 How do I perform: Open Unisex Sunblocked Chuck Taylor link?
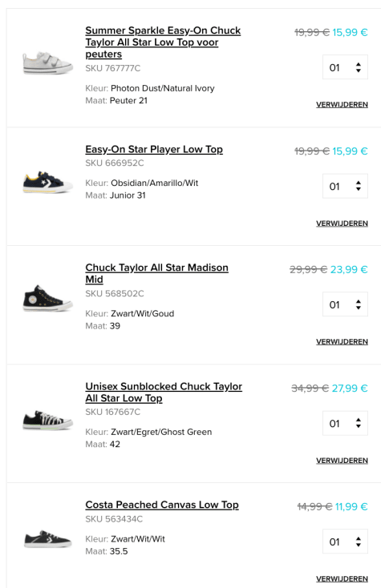coord(164,393)
